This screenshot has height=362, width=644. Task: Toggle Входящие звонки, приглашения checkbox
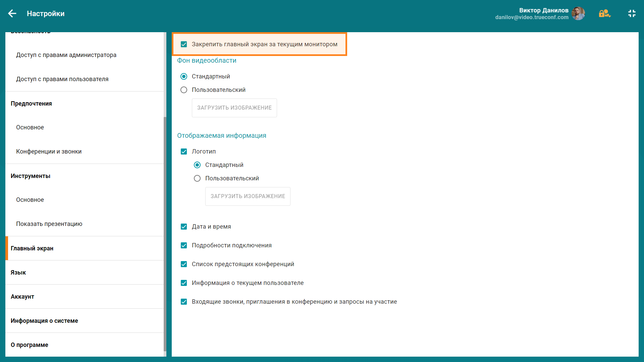[184, 302]
